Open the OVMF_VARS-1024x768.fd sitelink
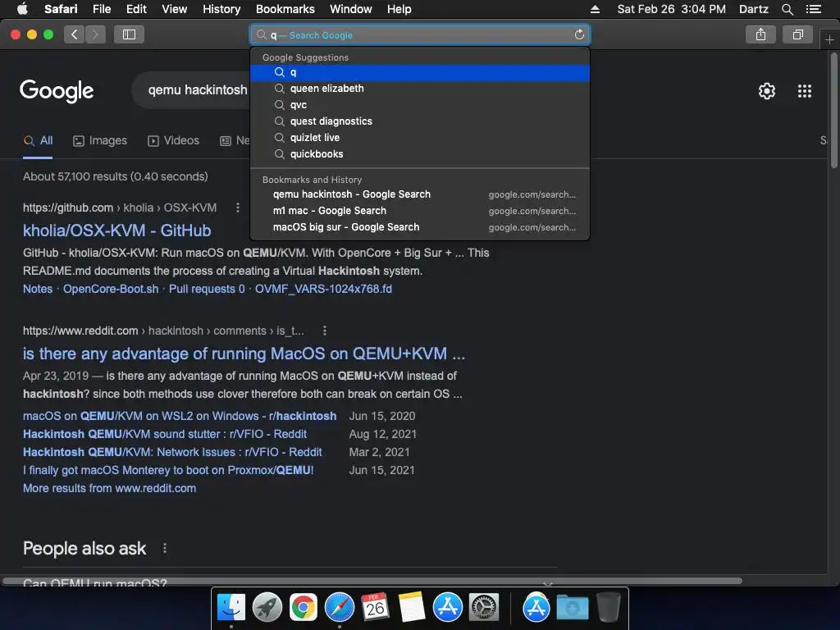 tap(323, 290)
